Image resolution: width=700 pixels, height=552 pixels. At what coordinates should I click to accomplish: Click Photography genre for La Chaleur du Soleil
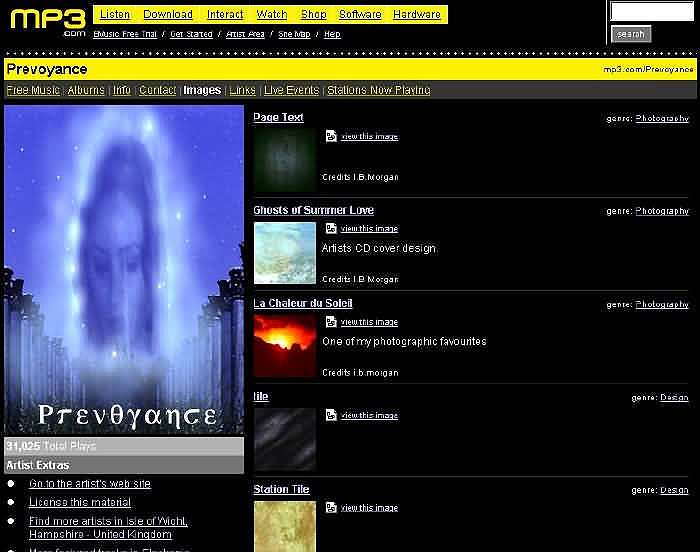point(662,304)
